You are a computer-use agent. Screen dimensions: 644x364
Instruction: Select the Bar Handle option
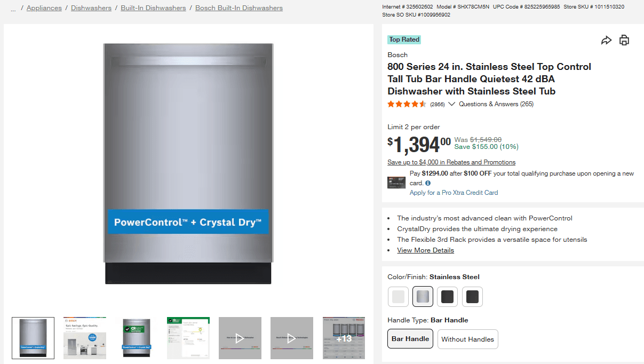tap(410, 339)
